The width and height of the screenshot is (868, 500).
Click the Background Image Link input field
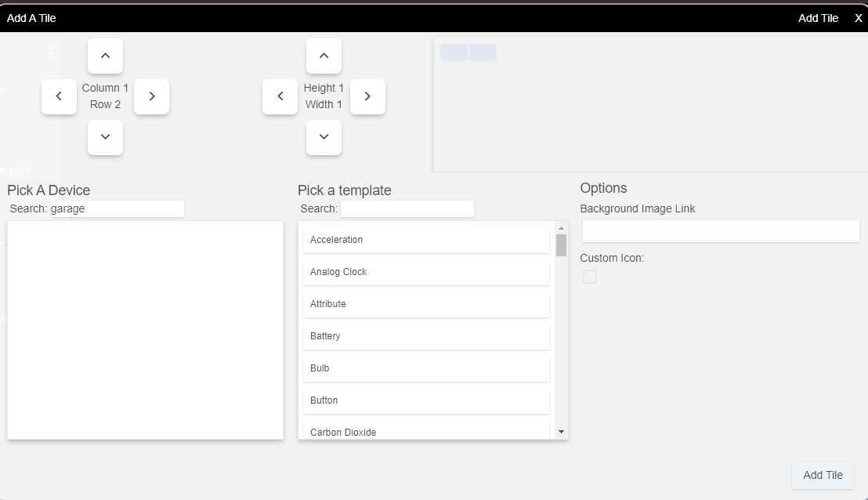pos(720,231)
